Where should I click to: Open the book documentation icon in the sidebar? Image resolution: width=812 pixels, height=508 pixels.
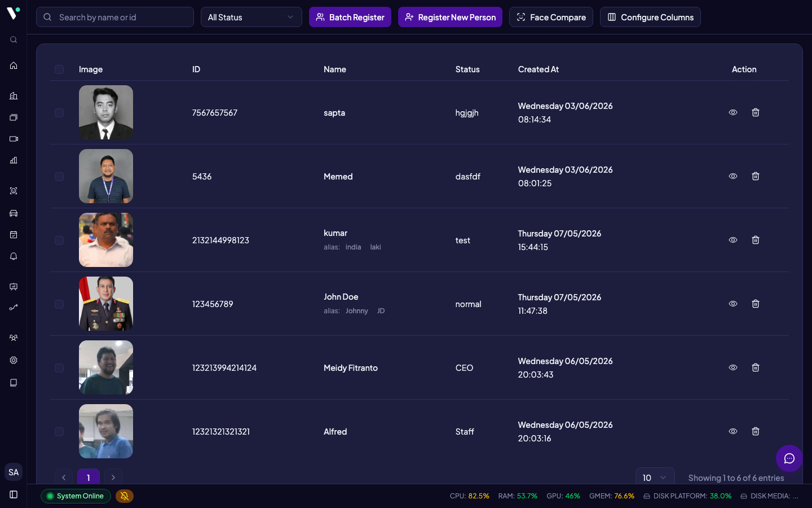[x=14, y=383]
